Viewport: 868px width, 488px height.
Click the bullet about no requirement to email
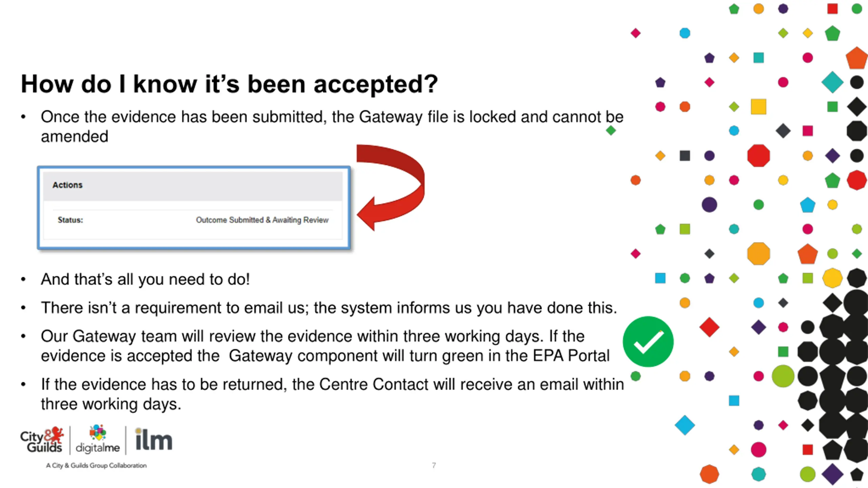tap(329, 308)
